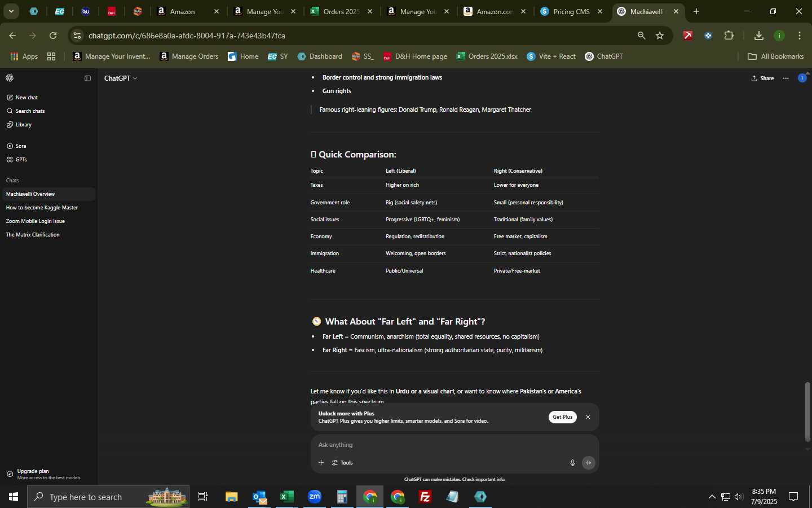Click the address bar URL
Screen dimensions: 812x508
tap(187, 36)
